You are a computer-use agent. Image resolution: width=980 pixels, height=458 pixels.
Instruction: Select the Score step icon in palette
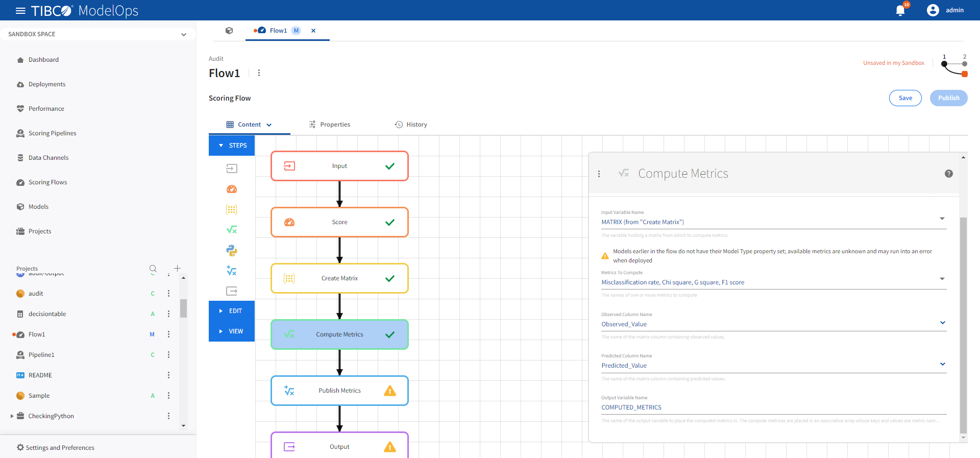tap(232, 189)
